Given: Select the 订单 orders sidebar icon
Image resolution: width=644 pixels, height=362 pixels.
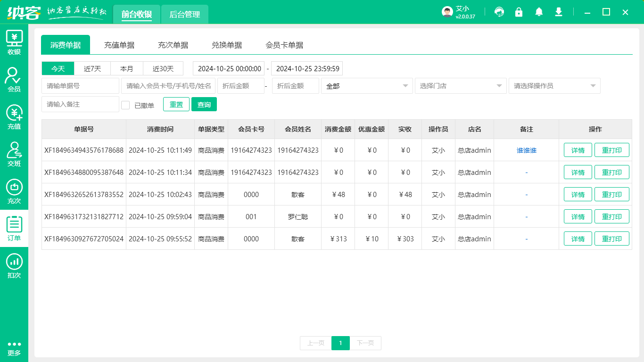Looking at the screenshot, I should tap(14, 229).
